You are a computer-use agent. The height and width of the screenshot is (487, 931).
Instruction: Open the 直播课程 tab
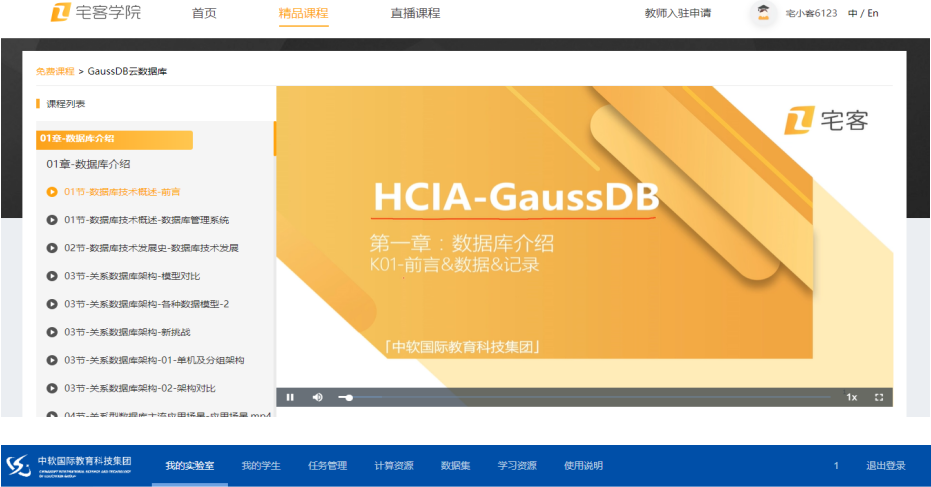415,13
